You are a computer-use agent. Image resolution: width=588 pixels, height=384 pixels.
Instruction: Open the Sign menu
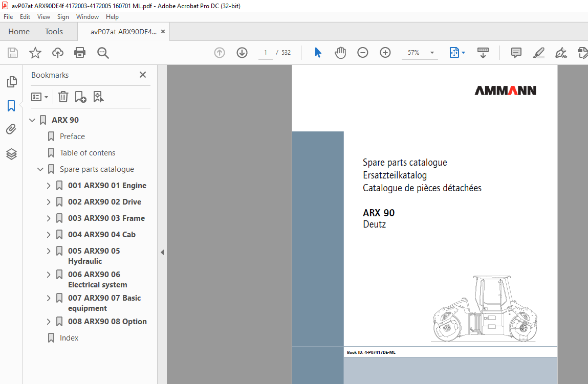click(x=63, y=17)
